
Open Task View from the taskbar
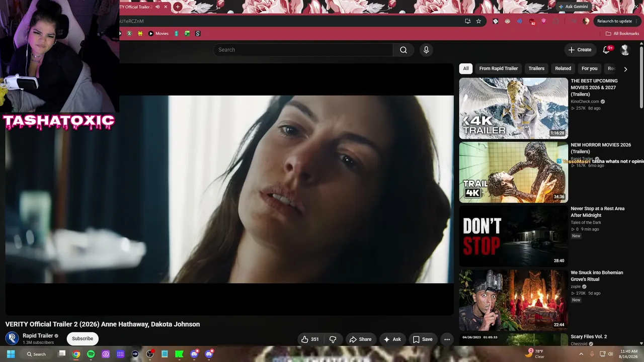tap(62, 353)
